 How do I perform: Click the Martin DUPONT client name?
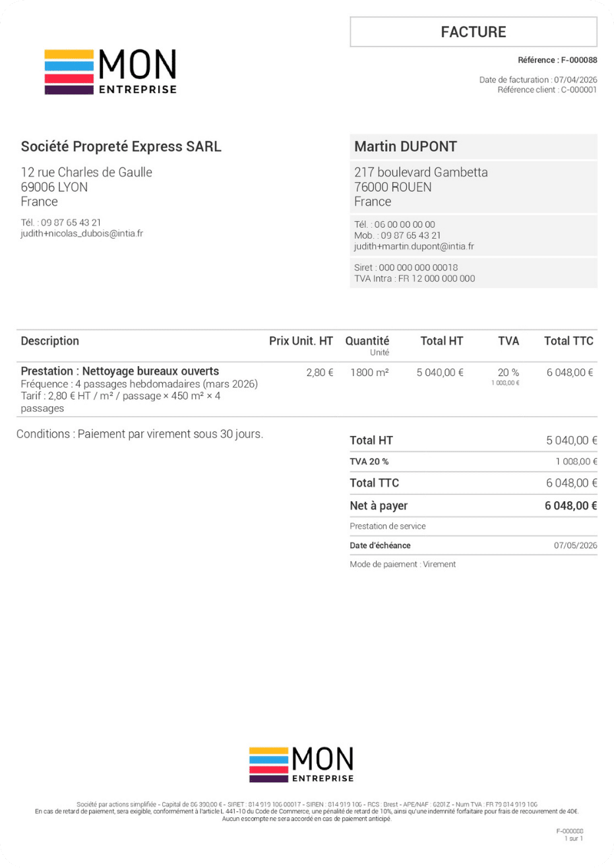pos(406,146)
